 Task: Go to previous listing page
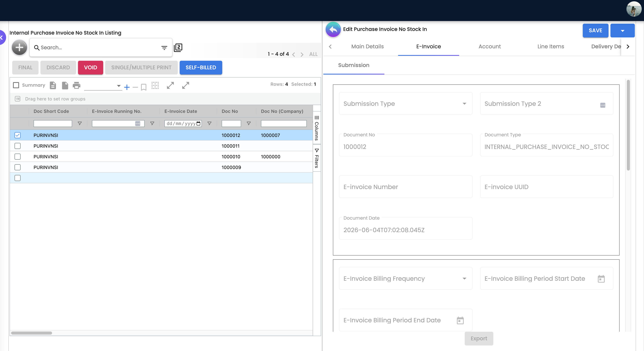click(x=294, y=54)
